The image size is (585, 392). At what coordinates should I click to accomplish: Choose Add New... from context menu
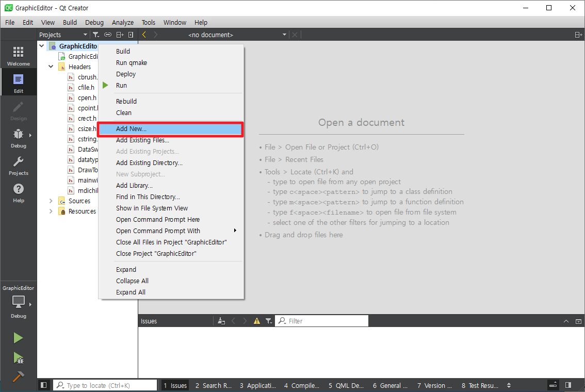tap(171, 128)
